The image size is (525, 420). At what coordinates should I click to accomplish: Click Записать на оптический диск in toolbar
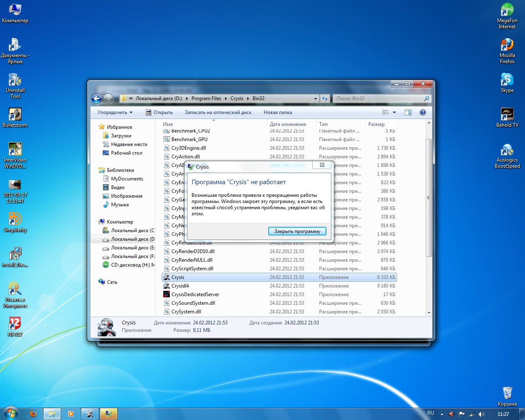pos(218,112)
